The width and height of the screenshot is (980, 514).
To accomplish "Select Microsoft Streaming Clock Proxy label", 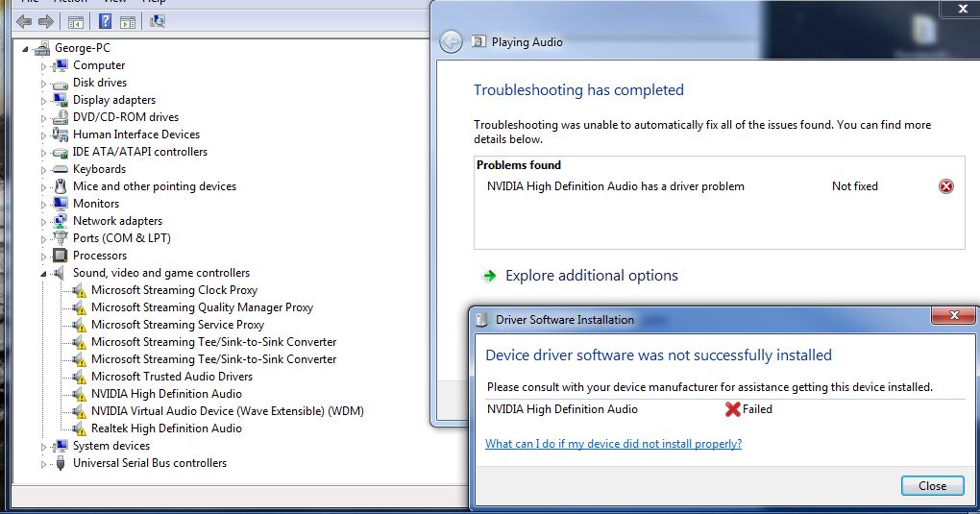I will 174,290.
